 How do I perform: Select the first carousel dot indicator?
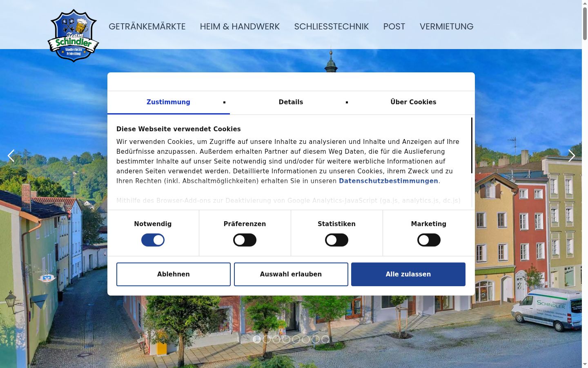[257, 339]
